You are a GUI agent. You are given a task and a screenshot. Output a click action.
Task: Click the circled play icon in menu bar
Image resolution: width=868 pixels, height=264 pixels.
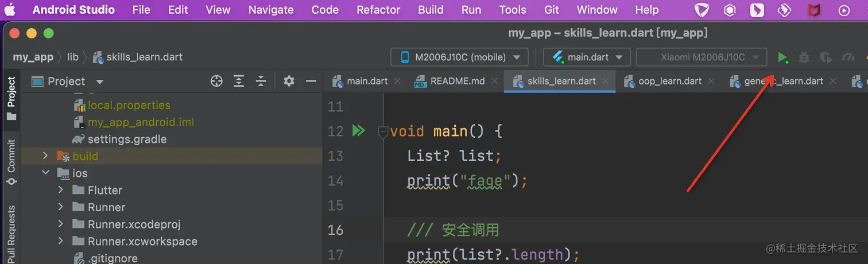[x=844, y=10]
